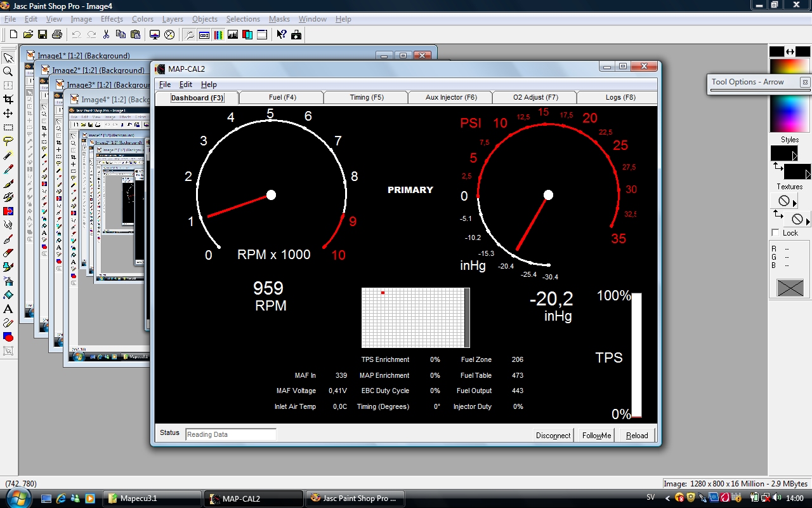Select the Crop tool
The height and width of the screenshot is (508, 812).
[8, 99]
